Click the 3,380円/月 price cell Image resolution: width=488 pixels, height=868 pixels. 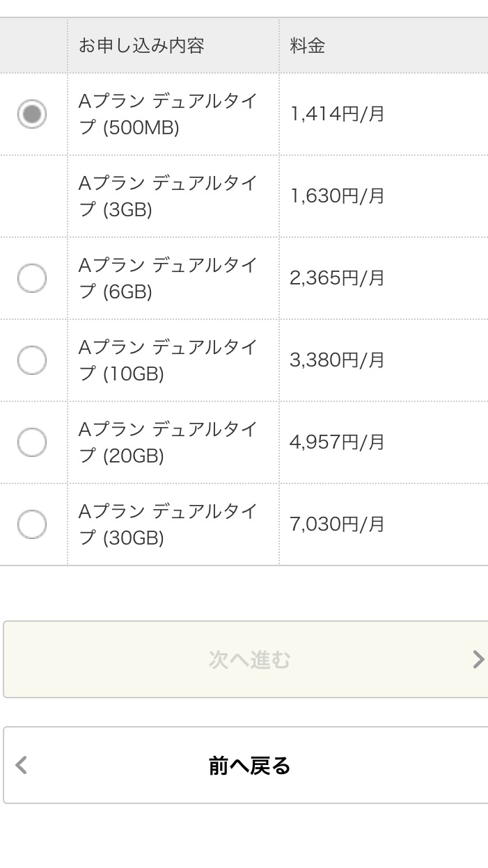tap(339, 360)
